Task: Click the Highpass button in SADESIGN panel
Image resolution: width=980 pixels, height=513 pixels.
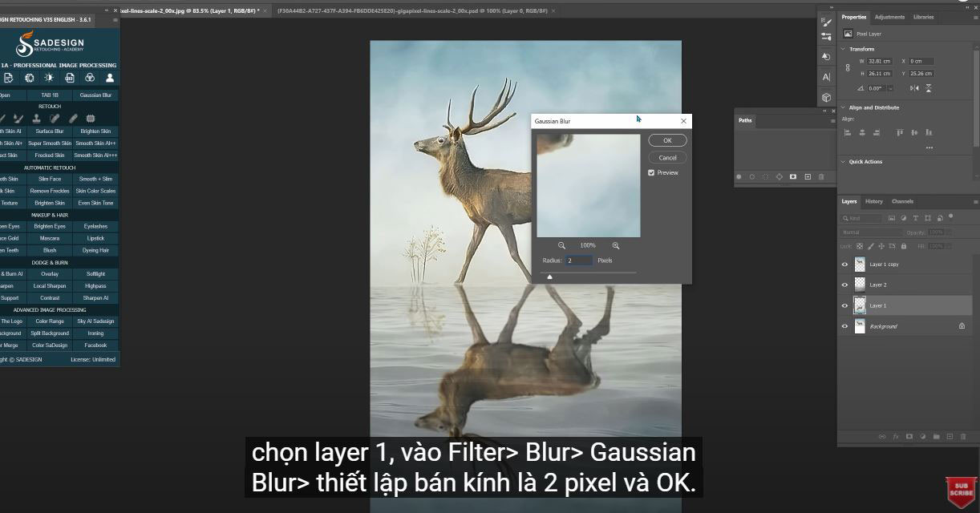Action: tap(95, 286)
